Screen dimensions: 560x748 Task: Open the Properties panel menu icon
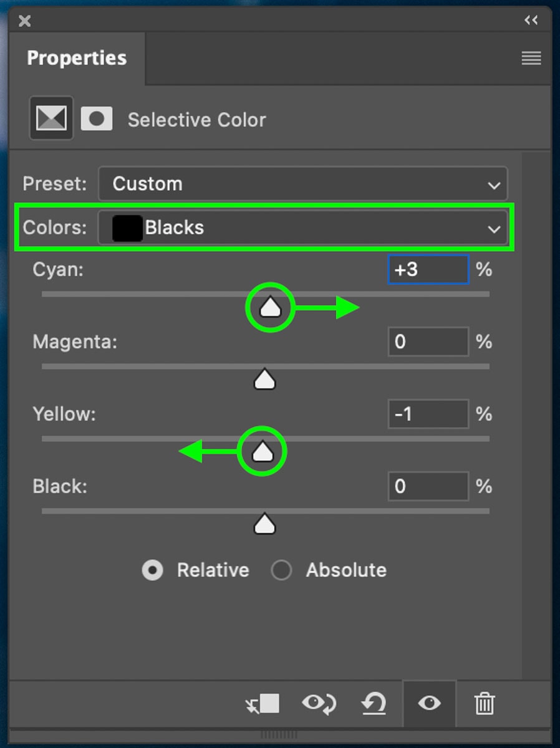tap(531, 59)
